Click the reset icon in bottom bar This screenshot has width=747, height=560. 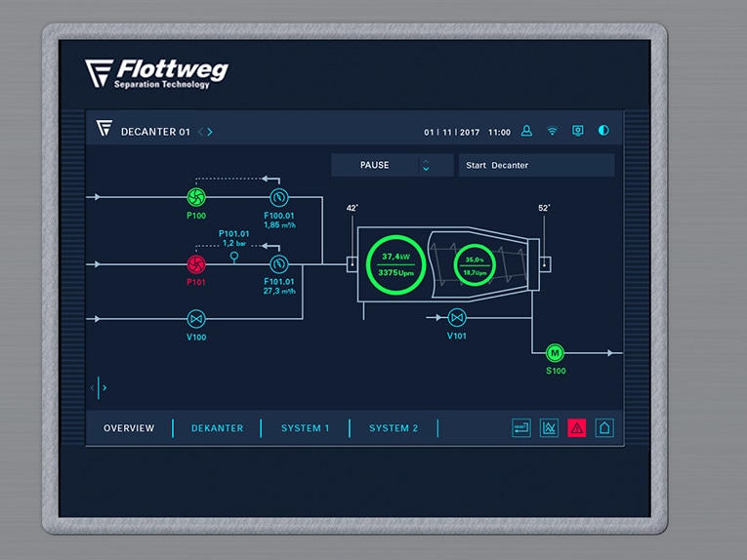[521, 427]
